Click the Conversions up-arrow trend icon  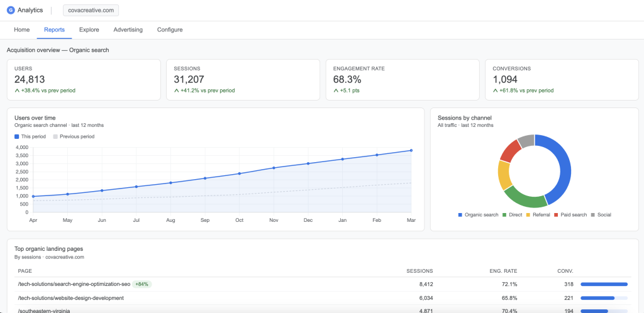coord(496,91)
